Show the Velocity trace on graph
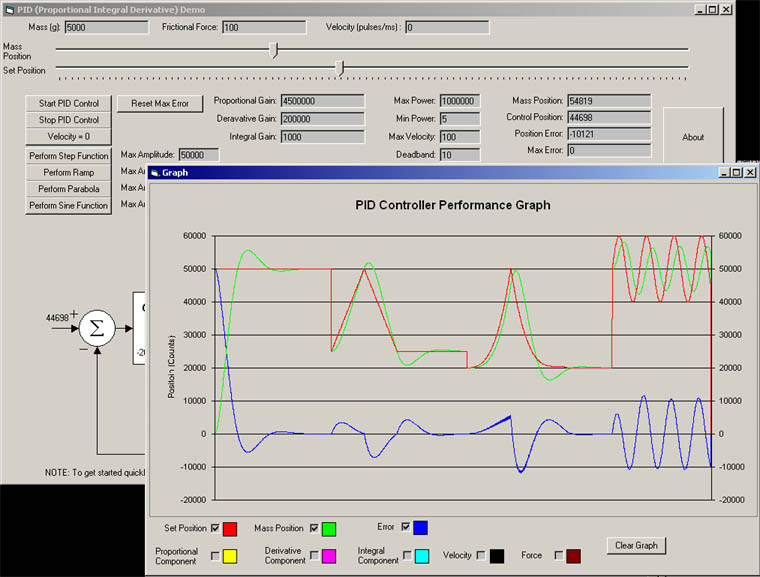The height and width of the screenshot is (577, 760). point(481,554)
